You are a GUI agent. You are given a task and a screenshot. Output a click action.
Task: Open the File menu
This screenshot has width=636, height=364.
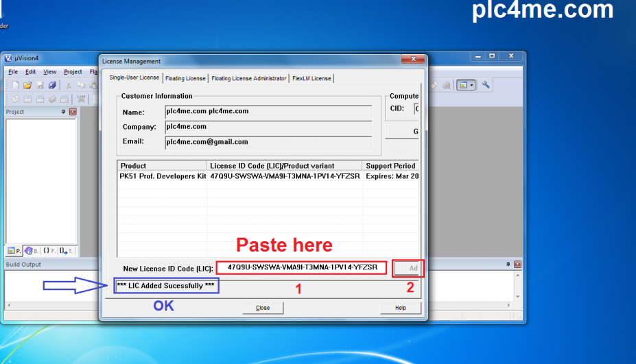click(13, 72)
